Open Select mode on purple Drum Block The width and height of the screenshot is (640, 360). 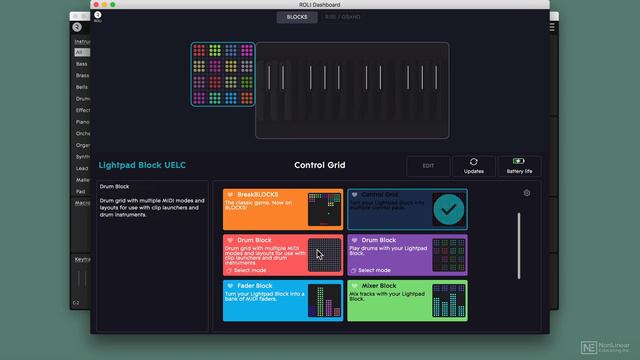(x=371, y=270)
